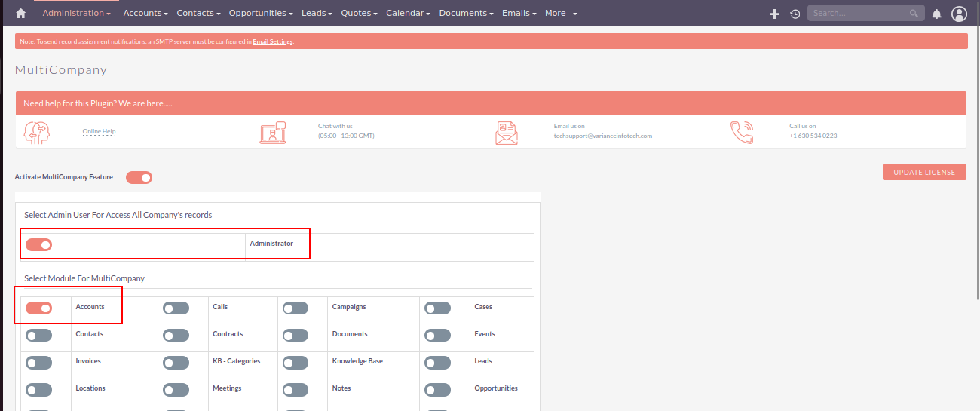The height and width of the screenshot is (411, 980).
Task: Expand the Opportunities navigation dropdown
Action: coord(261,14)
